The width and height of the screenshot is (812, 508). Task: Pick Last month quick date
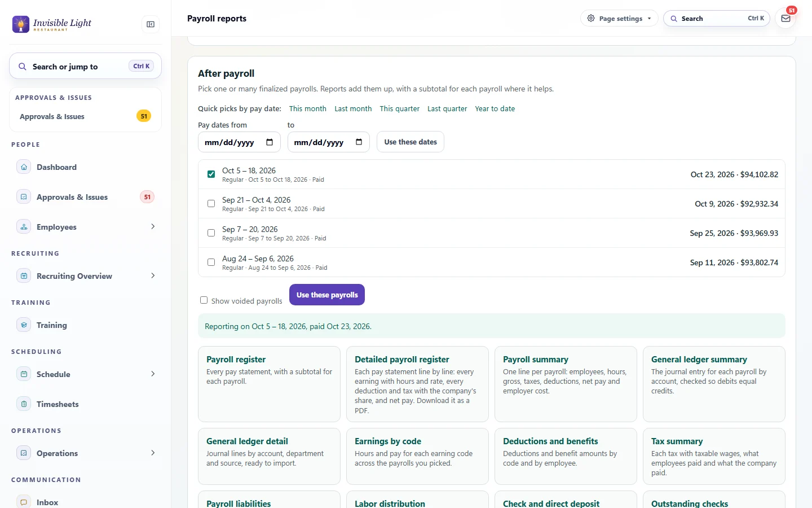[353, 109]
